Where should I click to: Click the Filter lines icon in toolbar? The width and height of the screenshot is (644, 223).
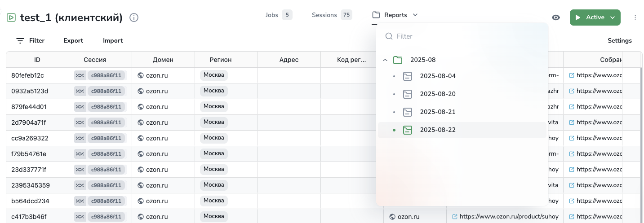coord(20,41)
